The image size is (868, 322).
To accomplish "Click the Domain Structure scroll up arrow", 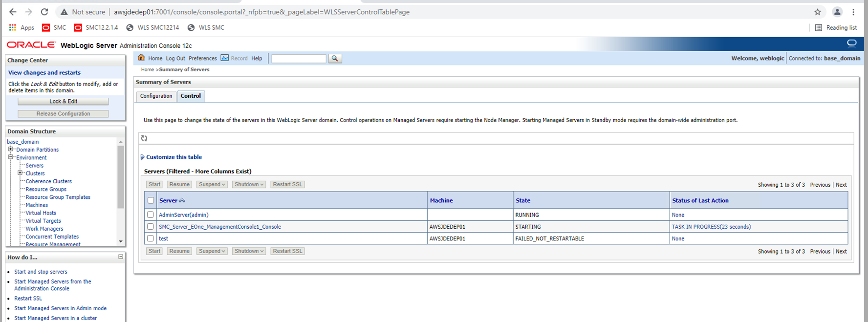I will tap(121, 142).
